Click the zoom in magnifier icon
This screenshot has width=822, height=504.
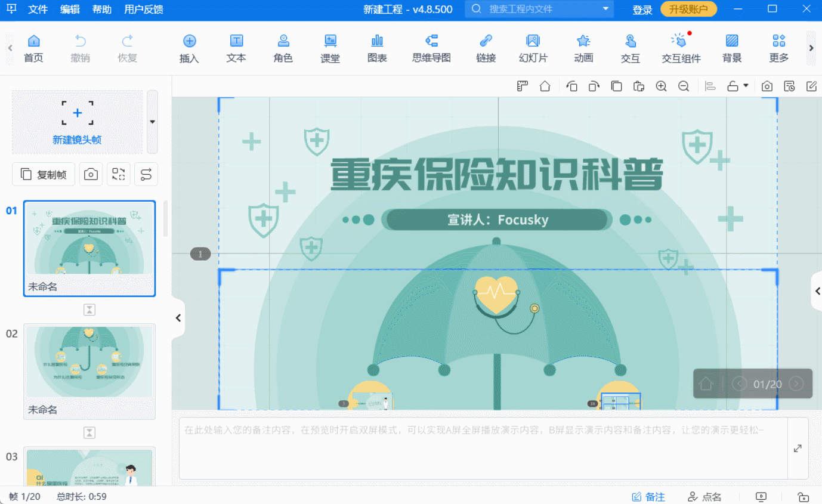661,86
